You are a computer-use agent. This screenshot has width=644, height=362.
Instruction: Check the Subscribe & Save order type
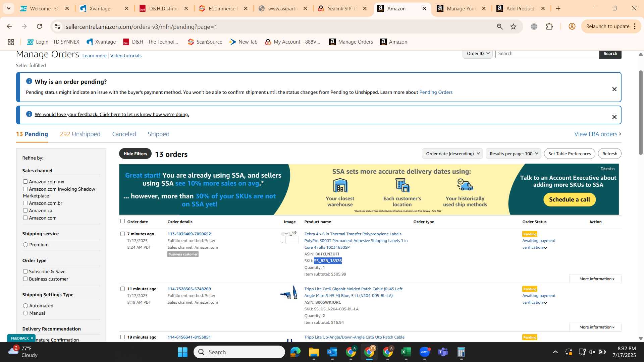[x=25, y=271]
